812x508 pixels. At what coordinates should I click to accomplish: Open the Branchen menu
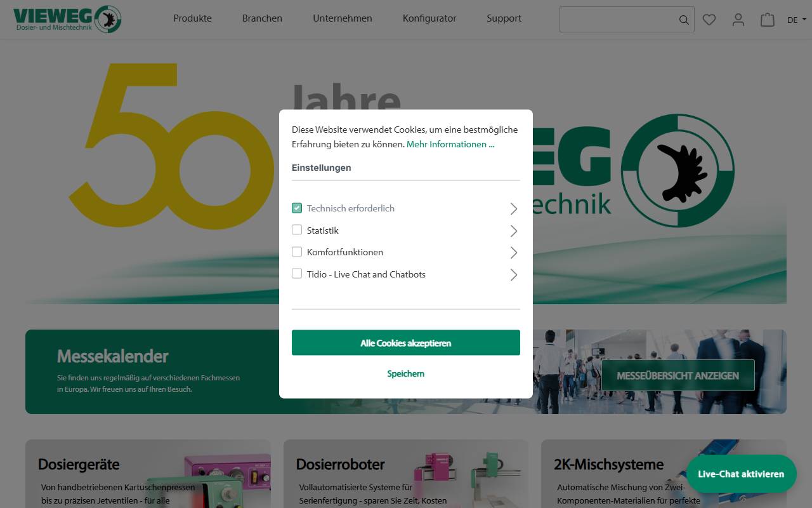click(x=262, y=18)
